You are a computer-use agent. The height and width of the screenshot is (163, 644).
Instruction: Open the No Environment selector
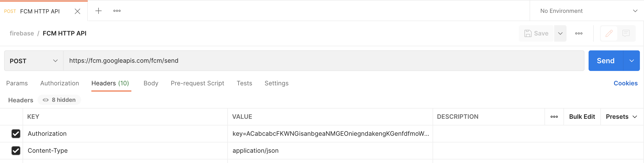[x=587, y=11]
